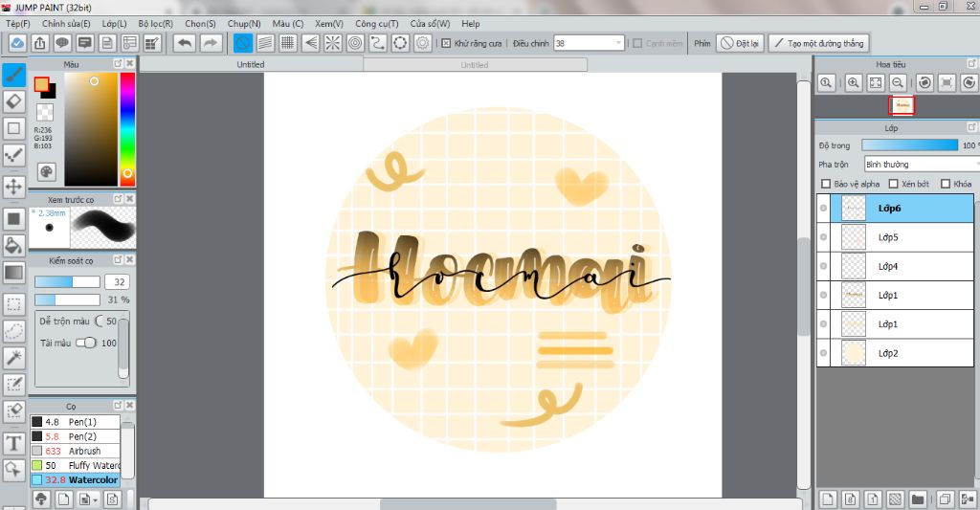Enable concentric circle snap
The width and height of the screenshot is (980, 510).
tap(355, 43)
